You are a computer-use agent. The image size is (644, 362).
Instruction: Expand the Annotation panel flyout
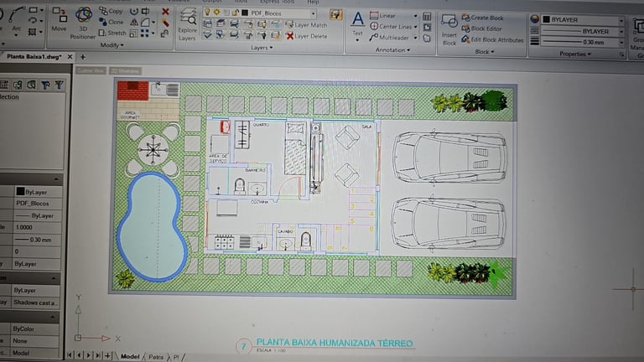[x=392, y=50]
